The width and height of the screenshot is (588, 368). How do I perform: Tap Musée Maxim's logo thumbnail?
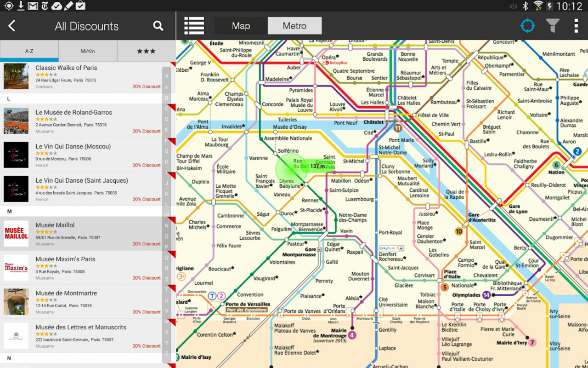pos(16,268)
